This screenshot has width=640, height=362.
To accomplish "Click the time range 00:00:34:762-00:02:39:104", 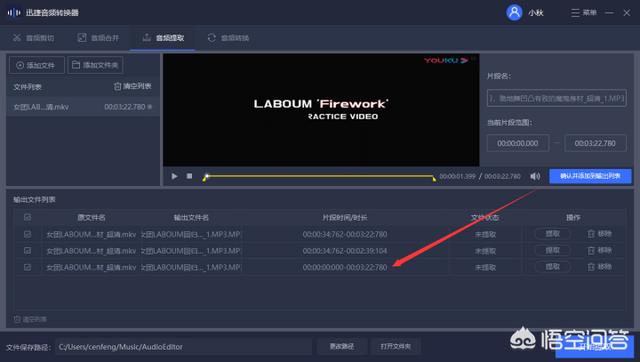I will pos(345,251).
